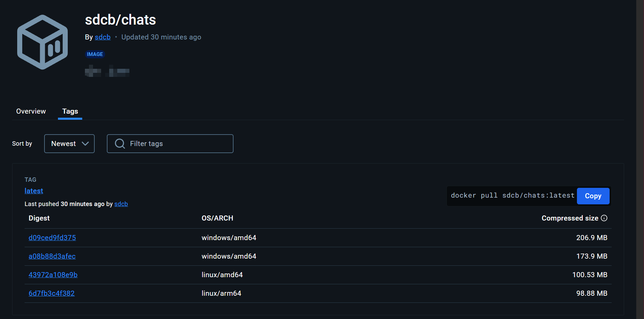Focus the Filter tags input field
The image size is (644, 319).
pos(170,144)
